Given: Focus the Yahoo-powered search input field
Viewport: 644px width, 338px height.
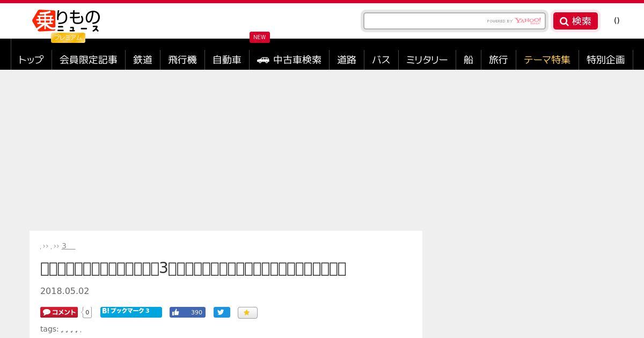Looking at the screenshot, I should 454,21.
